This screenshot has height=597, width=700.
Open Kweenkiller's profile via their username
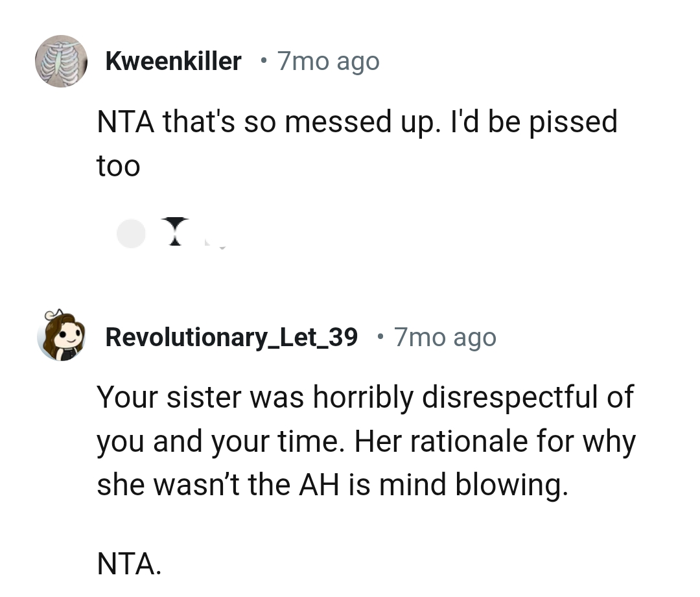172,60
